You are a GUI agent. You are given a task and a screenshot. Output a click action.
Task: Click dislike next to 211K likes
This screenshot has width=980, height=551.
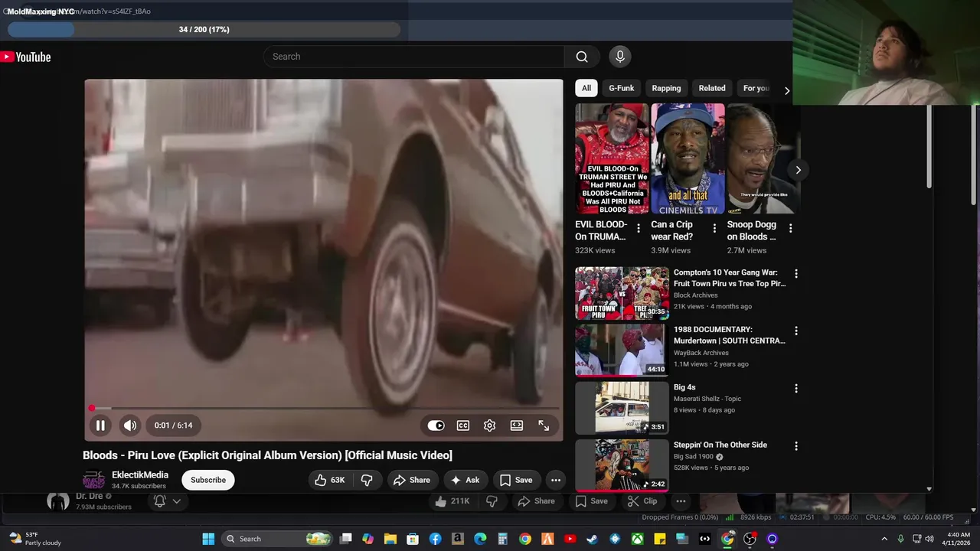[492, 501]
